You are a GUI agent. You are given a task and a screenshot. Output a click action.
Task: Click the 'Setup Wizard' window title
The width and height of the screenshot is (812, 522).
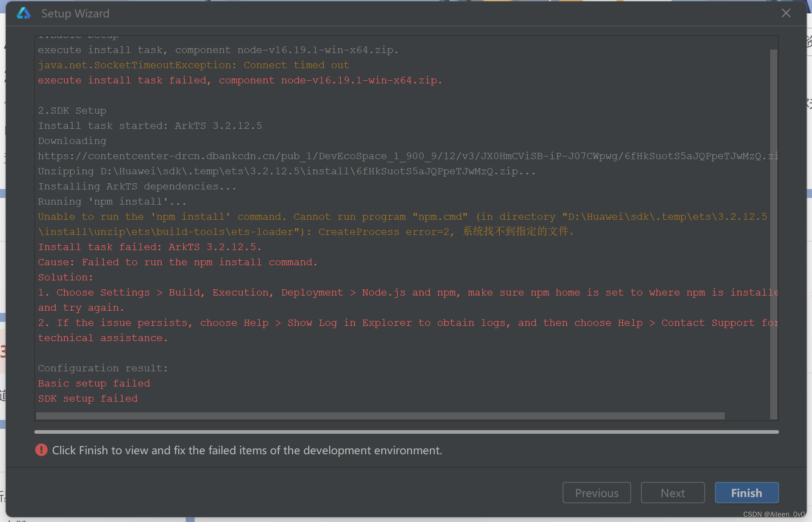(x=75, y=13)
